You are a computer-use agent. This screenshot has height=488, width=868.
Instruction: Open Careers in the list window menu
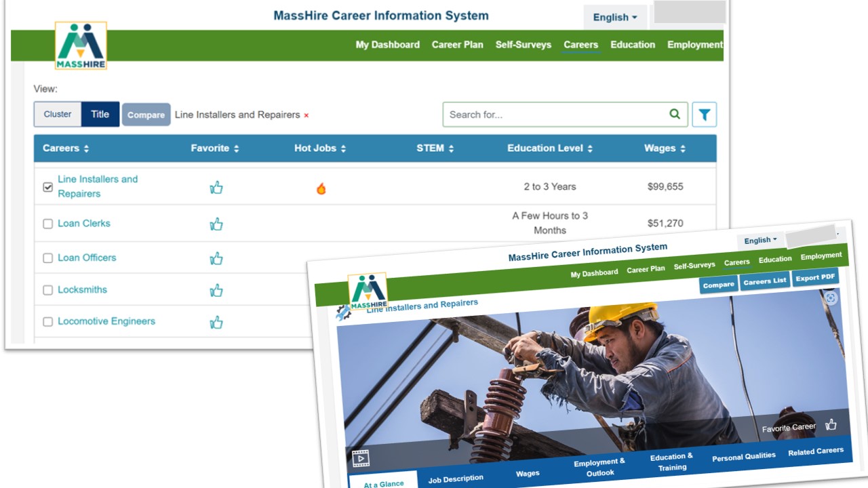pos(581,45)
